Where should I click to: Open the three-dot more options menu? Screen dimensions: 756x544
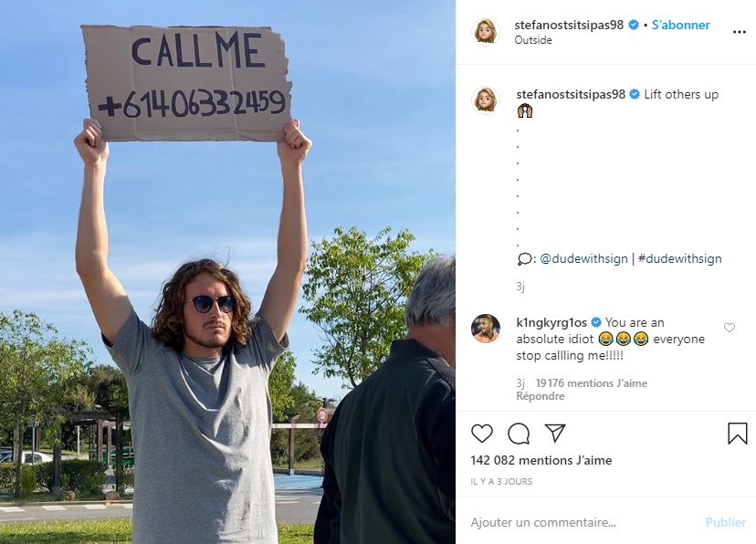740,32
